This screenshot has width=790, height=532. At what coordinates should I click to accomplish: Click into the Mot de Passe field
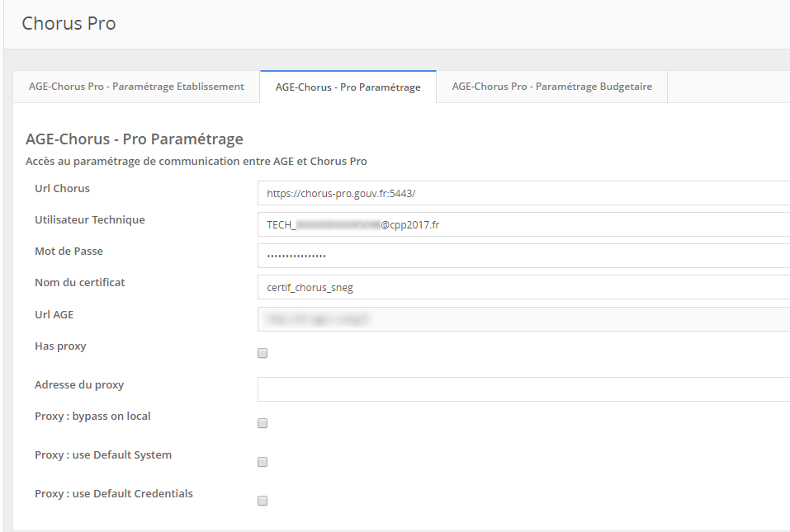(x=523, y=256)
